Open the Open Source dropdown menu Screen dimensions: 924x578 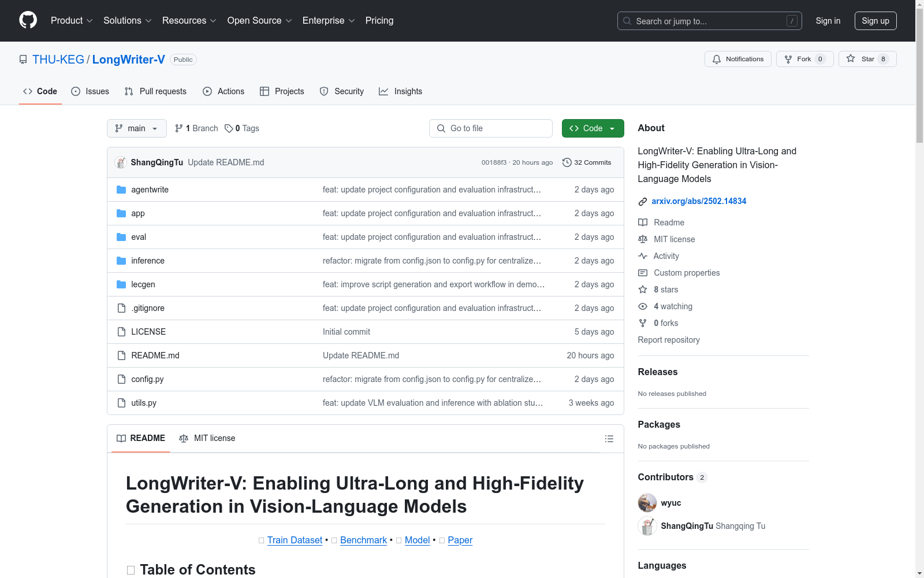(x=260, y=21)
